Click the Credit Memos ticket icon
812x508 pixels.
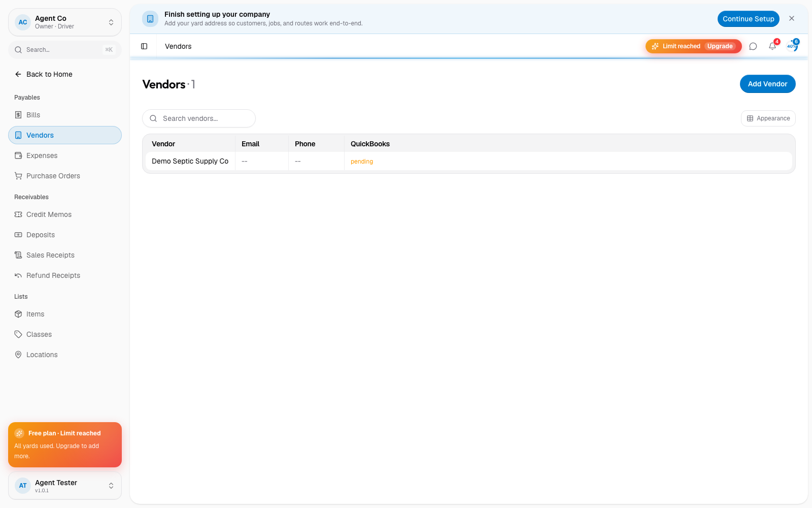[x=18, y=214]
